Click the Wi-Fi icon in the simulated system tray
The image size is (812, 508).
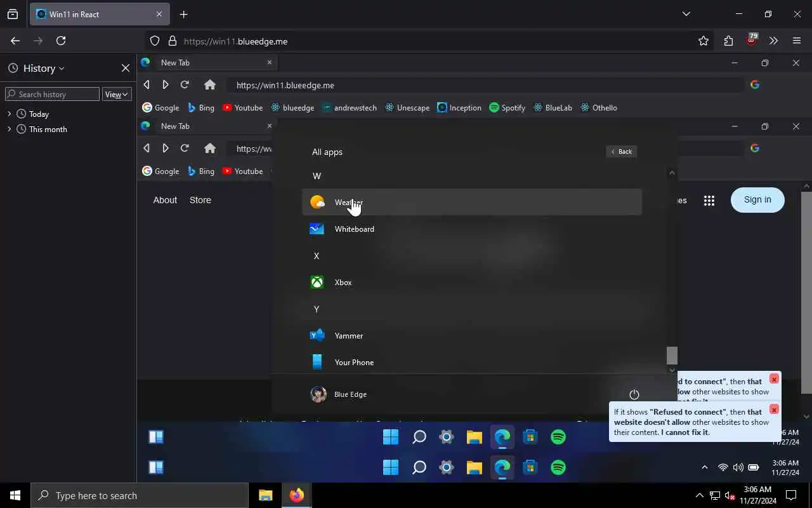[723, 467]
